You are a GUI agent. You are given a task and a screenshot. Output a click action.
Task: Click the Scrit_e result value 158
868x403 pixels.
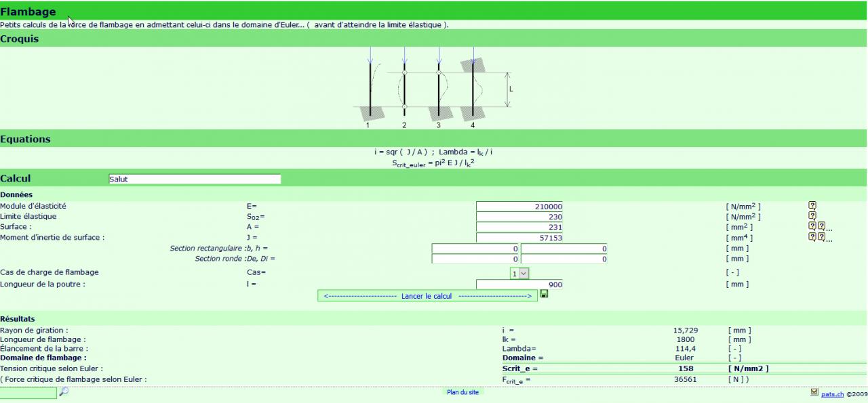click(x=685, y=368)
